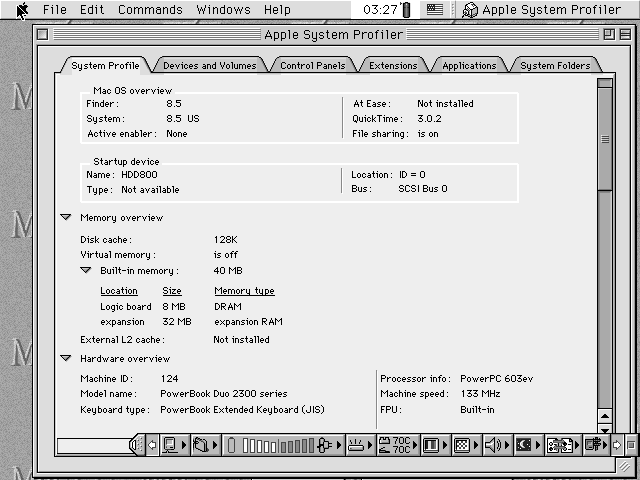Select the expansion memory row
Screen dimensions: 640x480
(x=191, y=322)
